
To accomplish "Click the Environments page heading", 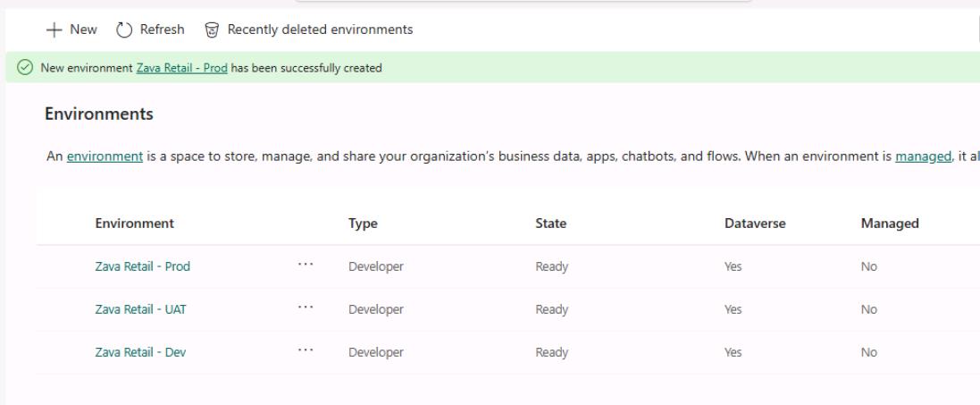I will [99, 114].
